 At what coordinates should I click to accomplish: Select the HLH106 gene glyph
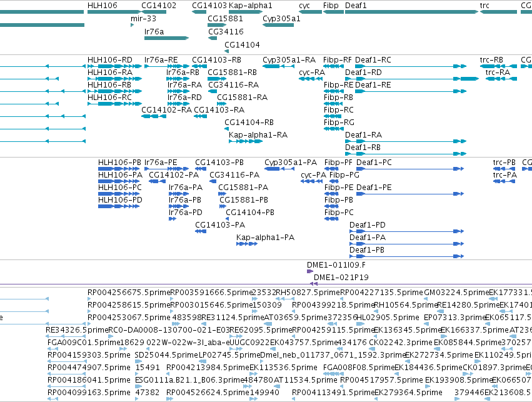click(114, 12)
